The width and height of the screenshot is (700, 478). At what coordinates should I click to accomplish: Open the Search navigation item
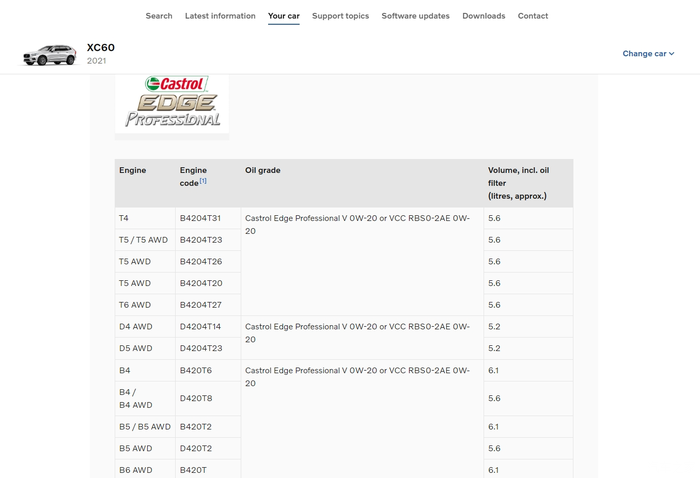point(158,16)
